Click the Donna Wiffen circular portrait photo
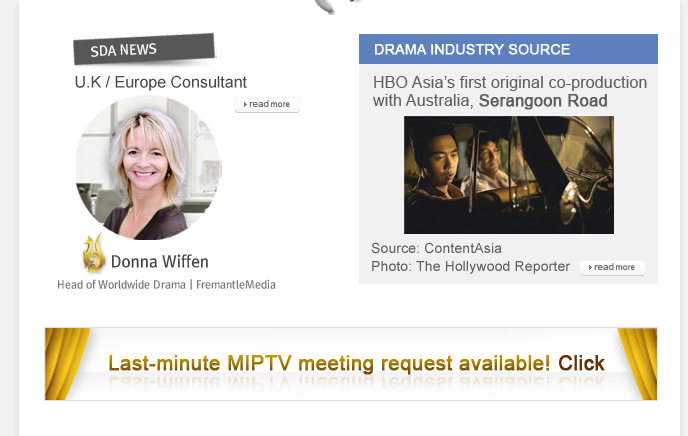688x436 pixels. click(x=149, y=168)
